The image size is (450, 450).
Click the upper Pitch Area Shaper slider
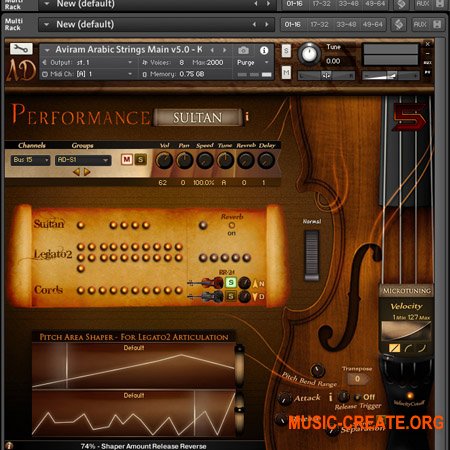239,365
